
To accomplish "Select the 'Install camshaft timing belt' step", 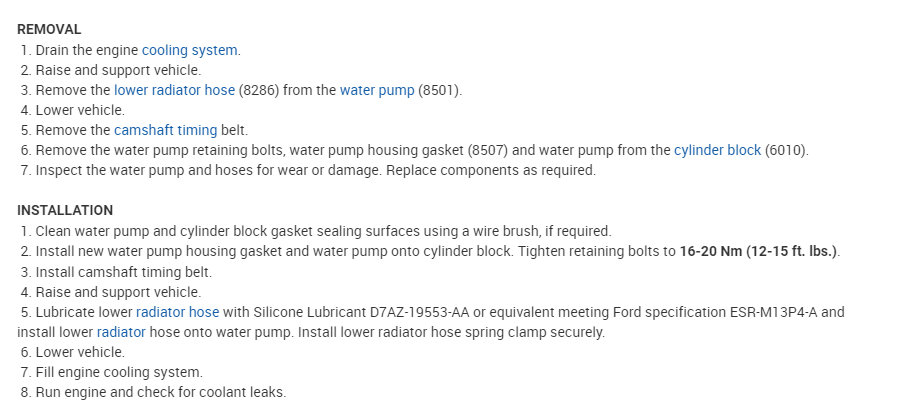I will coord(123,271).
